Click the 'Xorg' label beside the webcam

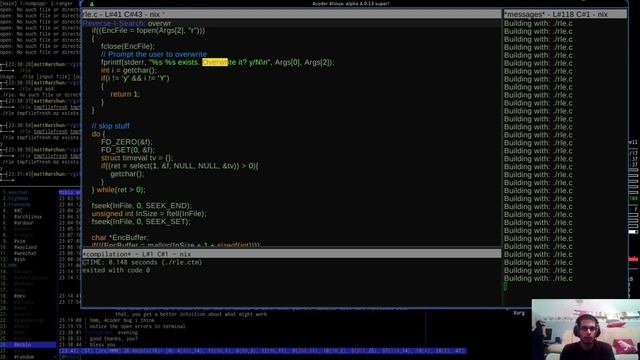point(519,313)
